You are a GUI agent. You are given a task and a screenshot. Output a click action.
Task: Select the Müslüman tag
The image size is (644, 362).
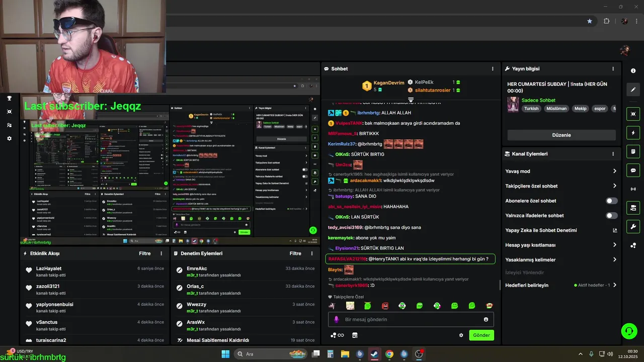(556, 109)
